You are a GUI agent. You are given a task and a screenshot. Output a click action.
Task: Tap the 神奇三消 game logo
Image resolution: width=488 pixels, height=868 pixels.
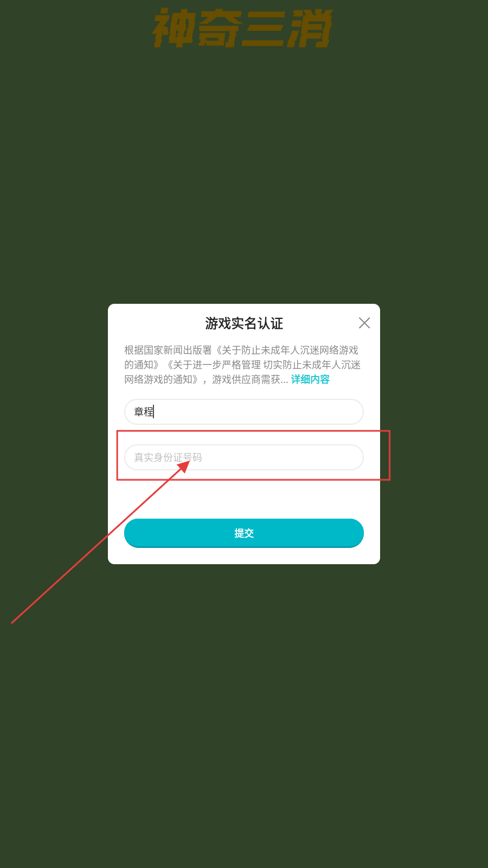point(242,28)
